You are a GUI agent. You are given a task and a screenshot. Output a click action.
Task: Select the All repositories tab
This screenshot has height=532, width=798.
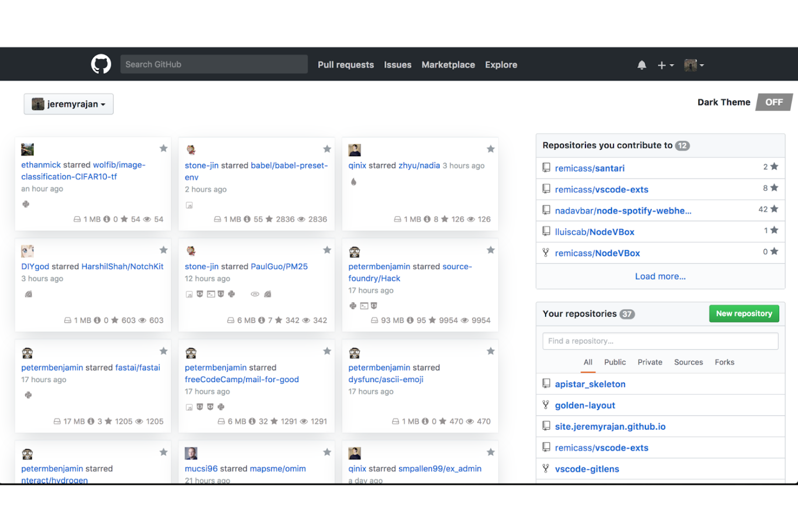coord(588,362)
